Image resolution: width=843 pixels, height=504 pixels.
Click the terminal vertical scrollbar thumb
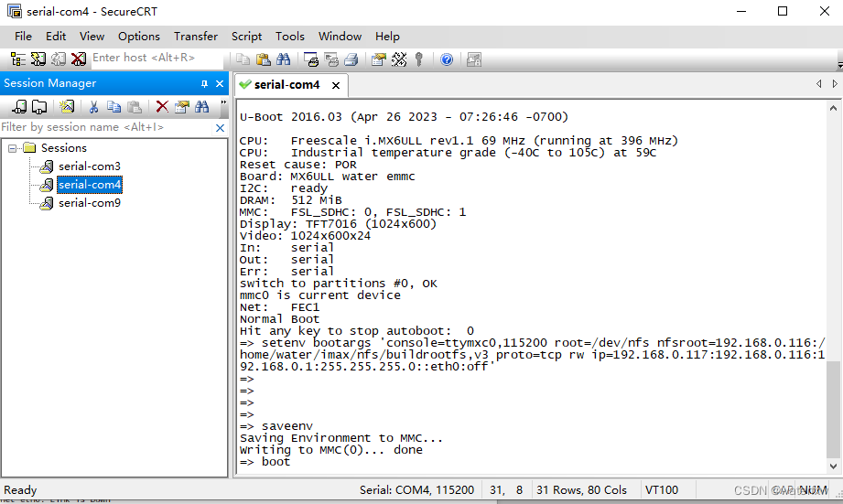(x=833, y=410)
